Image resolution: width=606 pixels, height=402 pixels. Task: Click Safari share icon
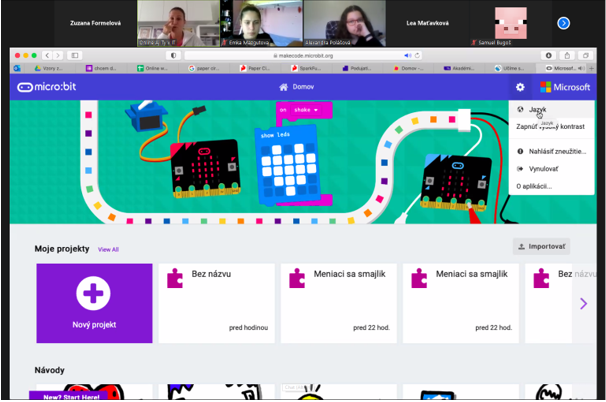[567, 56]
